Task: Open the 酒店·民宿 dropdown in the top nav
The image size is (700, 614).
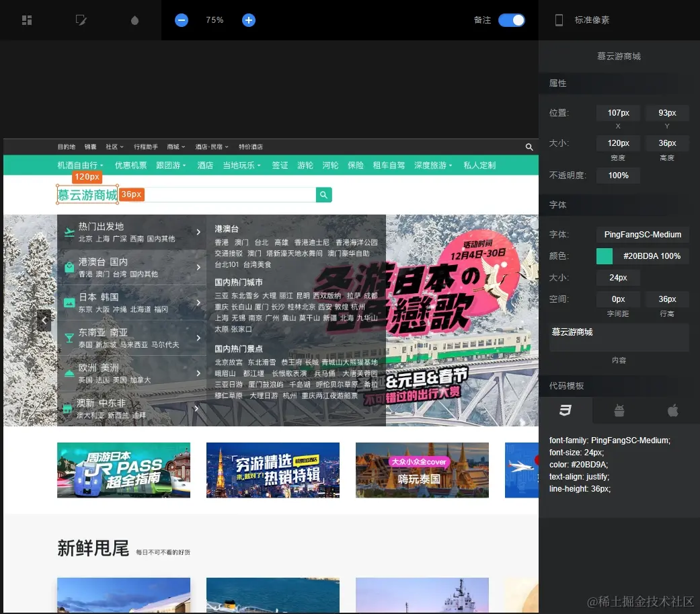Action: click(x=212, y=147)
